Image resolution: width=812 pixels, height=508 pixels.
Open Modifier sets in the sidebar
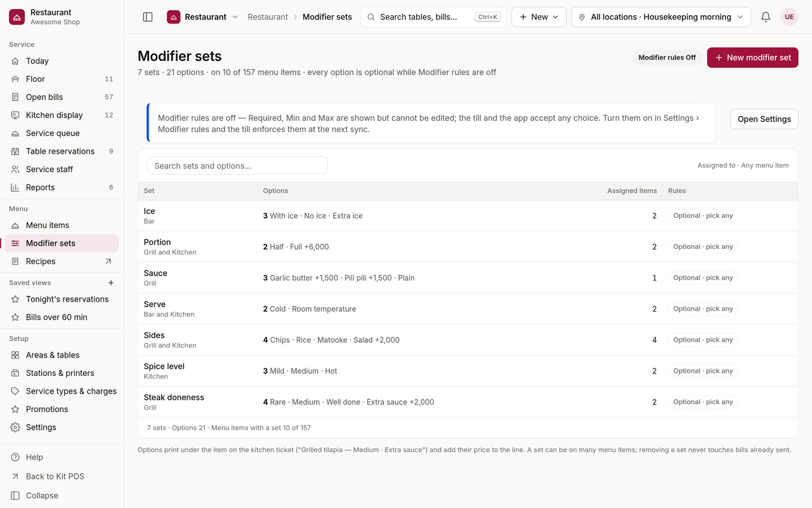click(x=62, y=243)
